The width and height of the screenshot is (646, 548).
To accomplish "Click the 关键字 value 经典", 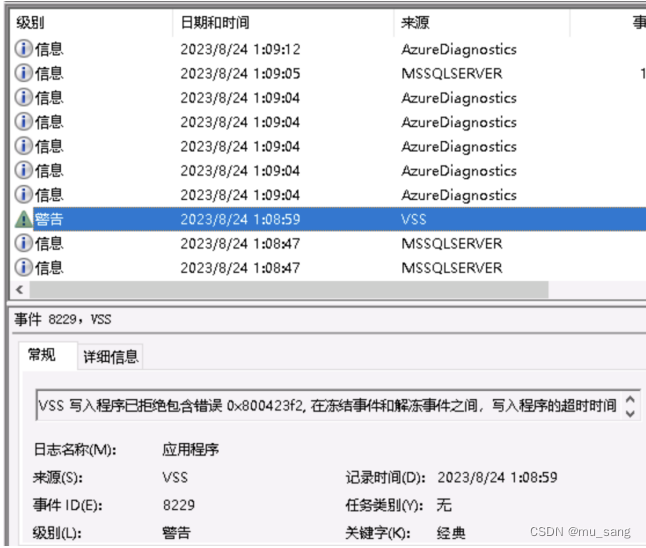I will pos(451,533).
